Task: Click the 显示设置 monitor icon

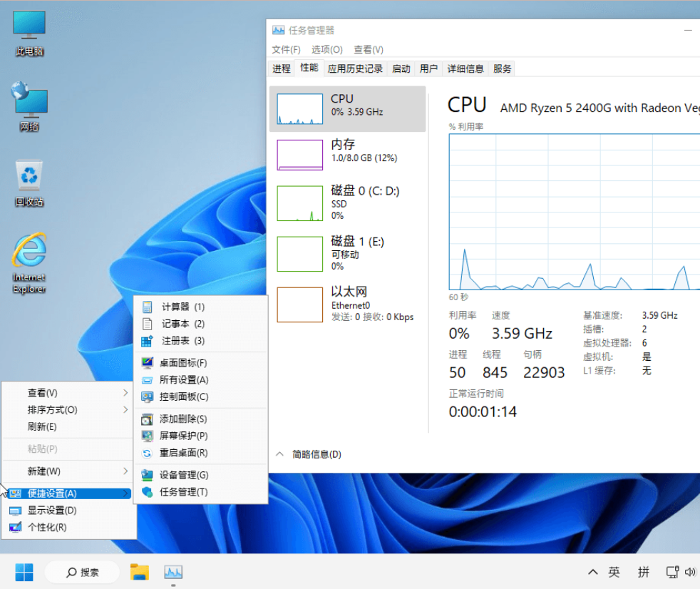Action: click(x=16, y=511)
